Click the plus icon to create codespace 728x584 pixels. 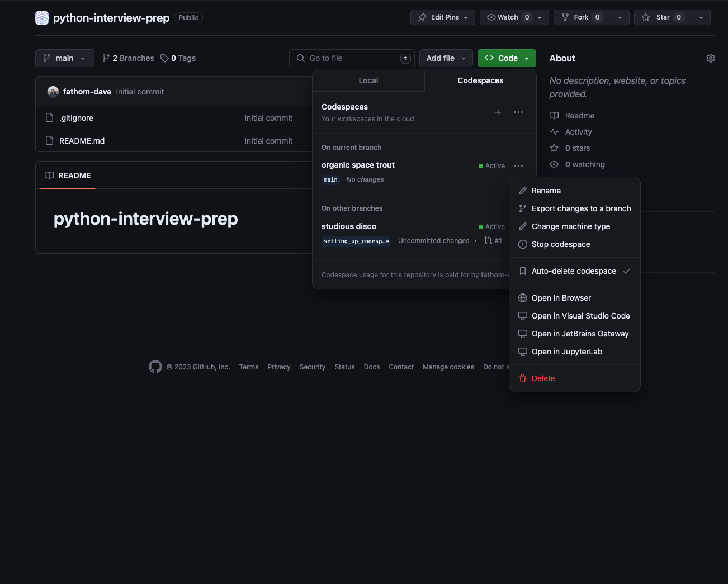point(498,112)
